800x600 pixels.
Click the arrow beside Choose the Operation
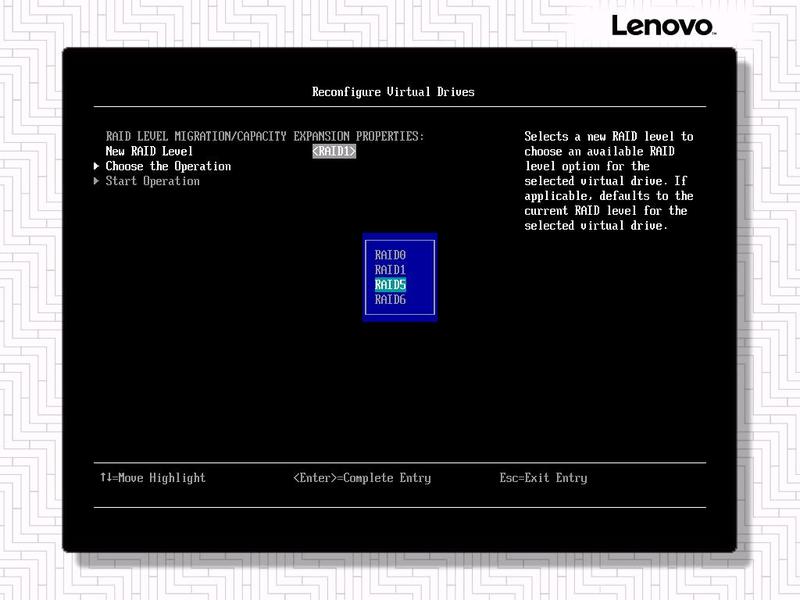point(97,166)
